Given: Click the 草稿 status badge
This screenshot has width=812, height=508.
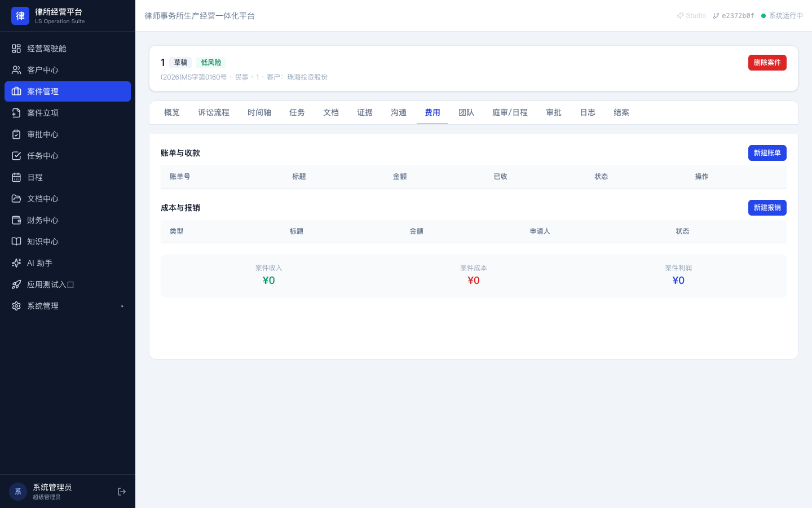Looking at the screenshot, I should (181, 63).
